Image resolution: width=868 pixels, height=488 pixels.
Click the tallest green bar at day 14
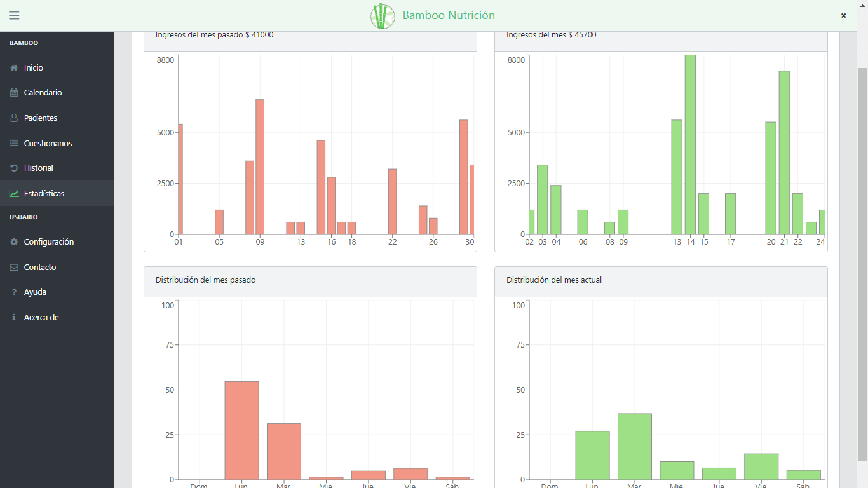coord(690,145)
